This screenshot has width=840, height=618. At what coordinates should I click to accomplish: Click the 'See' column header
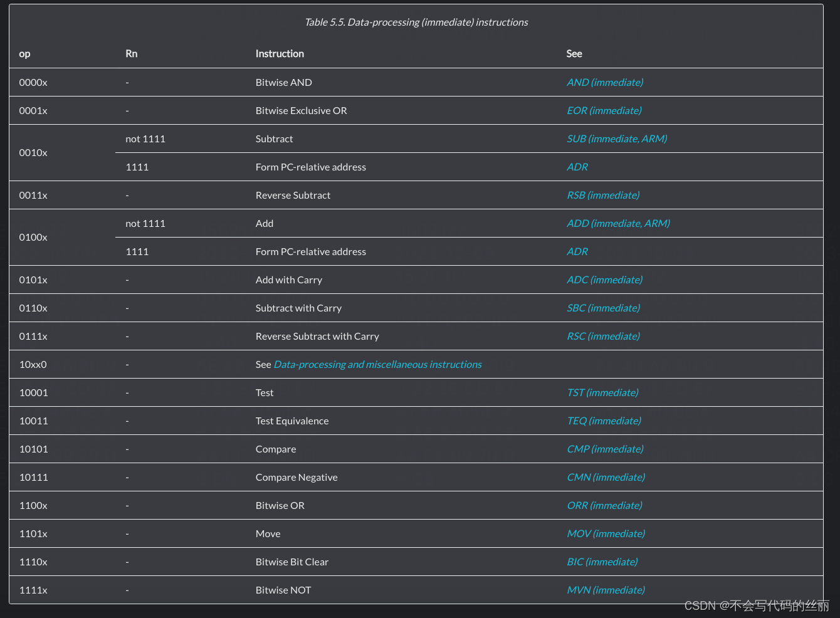pyautogui.click(x=574, y=54)
